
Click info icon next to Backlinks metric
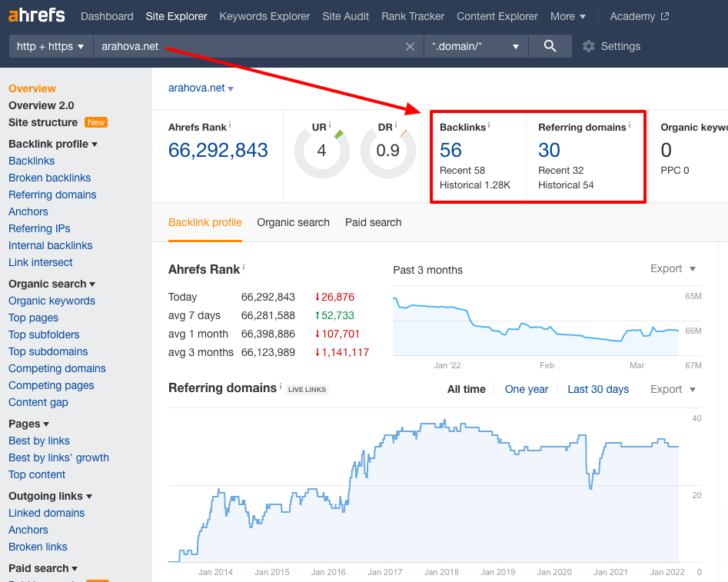coord(489,125)
